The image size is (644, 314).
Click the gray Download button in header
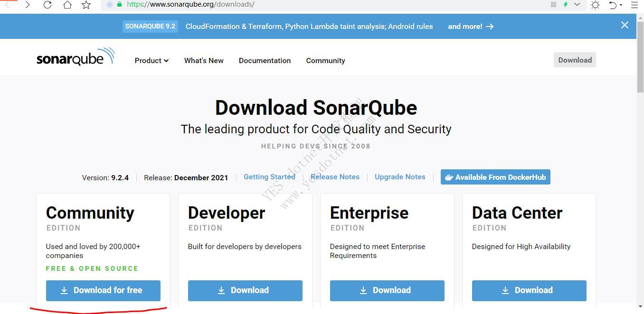click(x=575, y=60)
